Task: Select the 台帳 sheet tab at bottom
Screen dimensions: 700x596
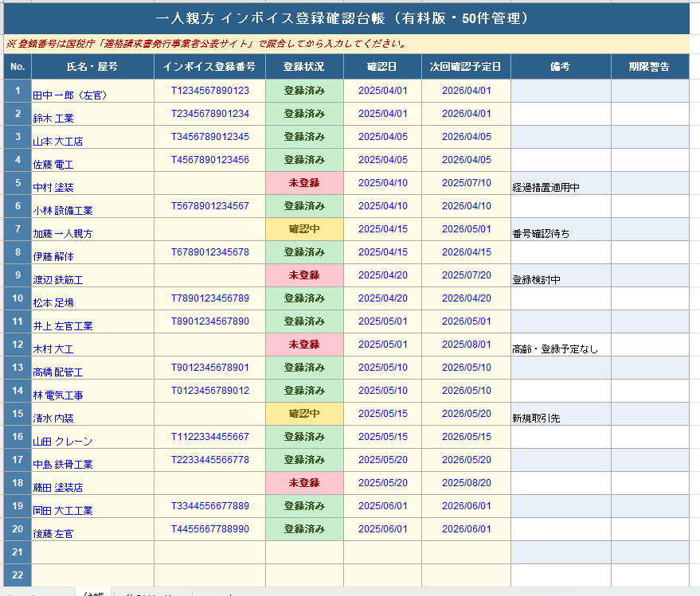Action: tap(93, 593)
